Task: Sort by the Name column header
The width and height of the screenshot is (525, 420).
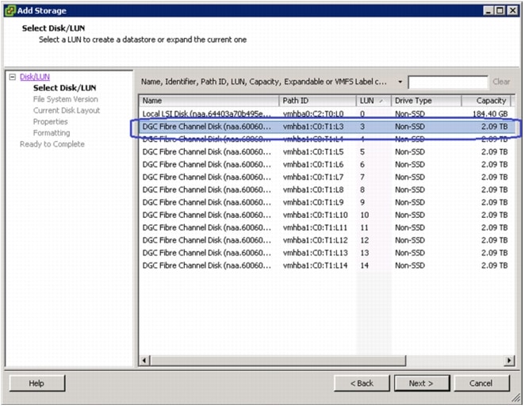Action: click(x=209, y=101)
